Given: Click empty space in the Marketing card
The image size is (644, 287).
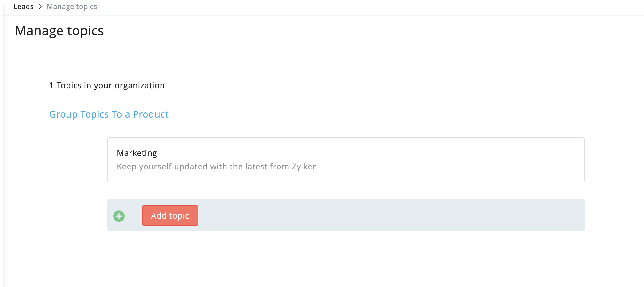Looking at the screenshot, I should 448,160.
